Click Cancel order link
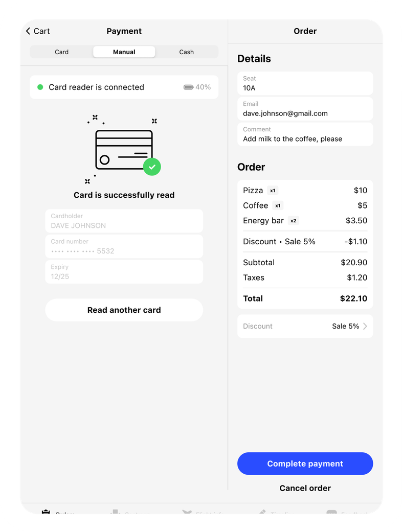 coord(305,488)
